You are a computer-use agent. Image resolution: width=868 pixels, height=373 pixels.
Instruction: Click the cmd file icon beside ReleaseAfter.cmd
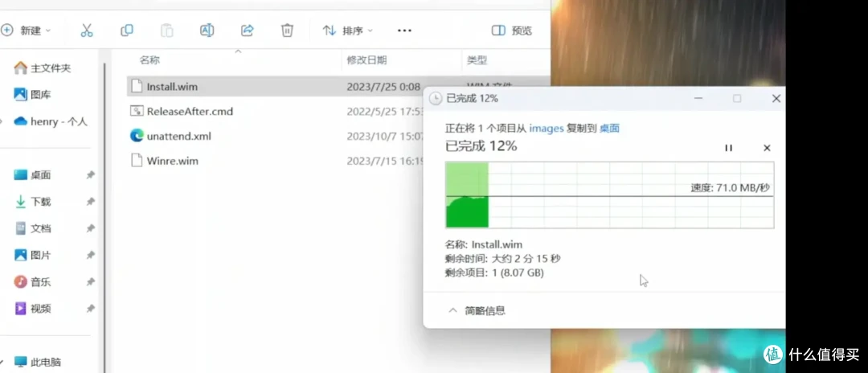(137, 111)
